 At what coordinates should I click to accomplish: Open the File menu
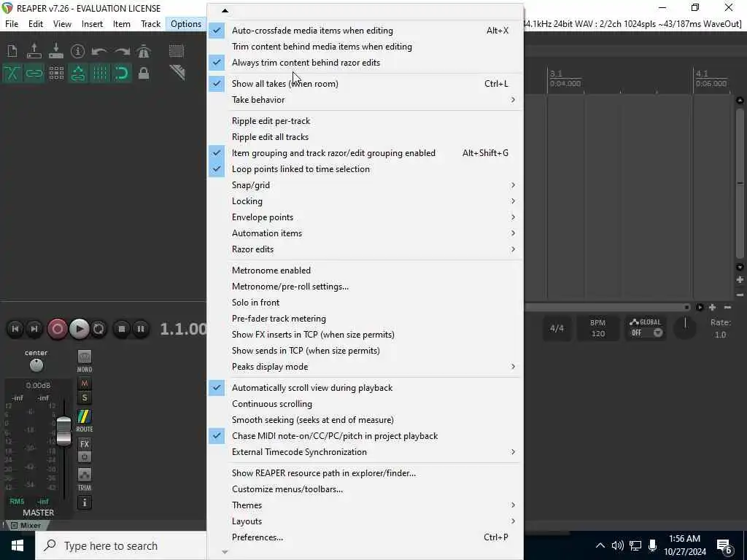(12, 24)
